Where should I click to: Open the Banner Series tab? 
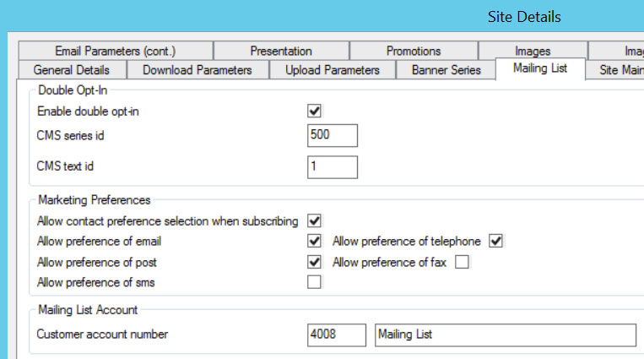(446, 70)
